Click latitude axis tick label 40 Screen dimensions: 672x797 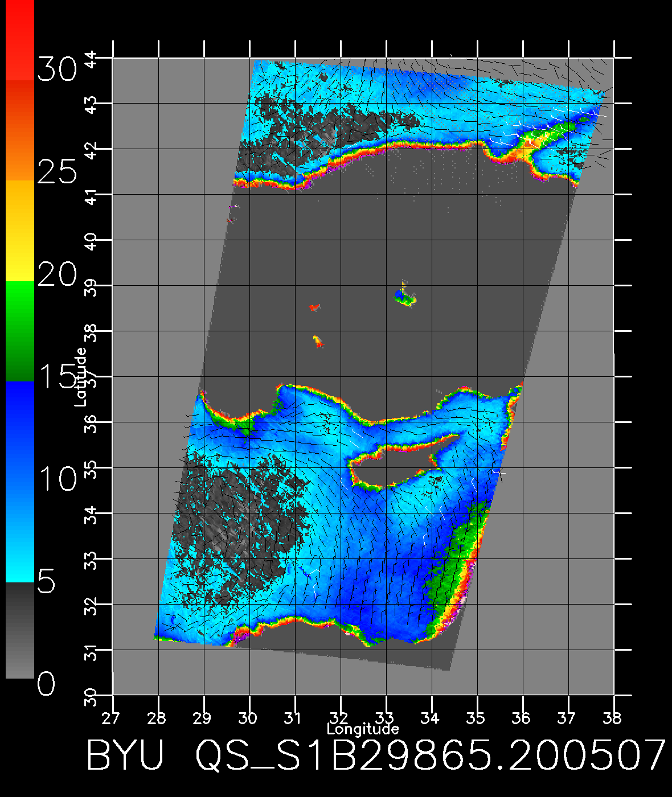click(x=91, y=241)
